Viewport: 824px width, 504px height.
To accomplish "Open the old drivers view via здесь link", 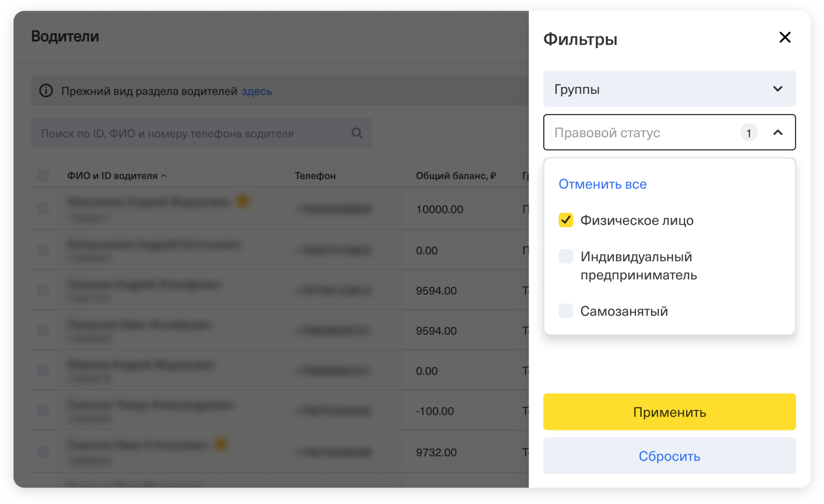I will [257, 91].
